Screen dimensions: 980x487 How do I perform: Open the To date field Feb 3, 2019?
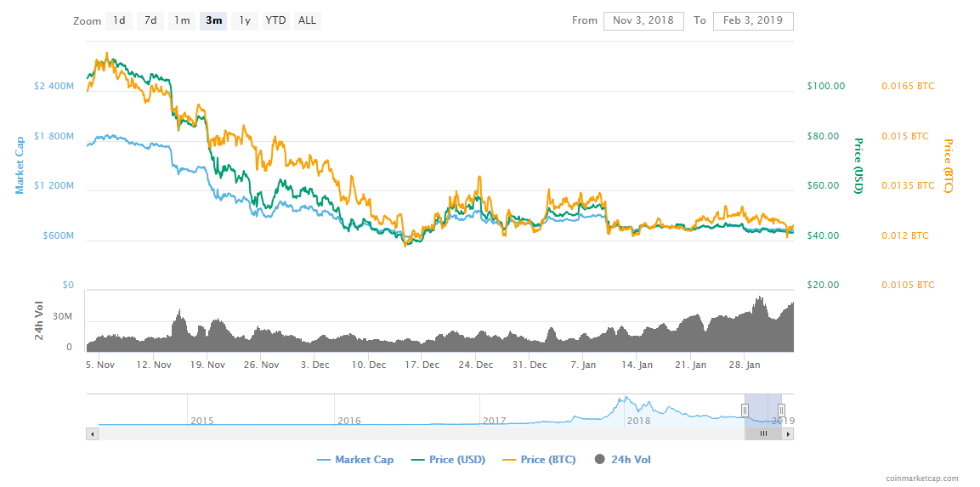[753, 20]
